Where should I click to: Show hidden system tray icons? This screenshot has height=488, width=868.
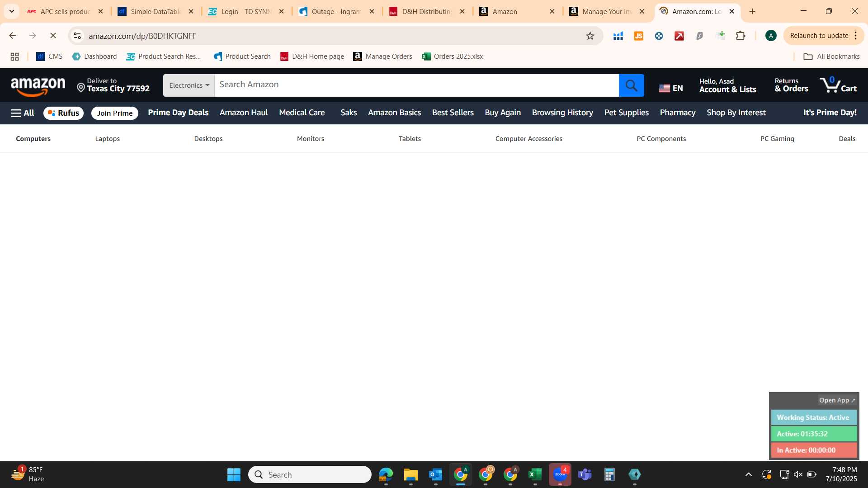[749, 474]
